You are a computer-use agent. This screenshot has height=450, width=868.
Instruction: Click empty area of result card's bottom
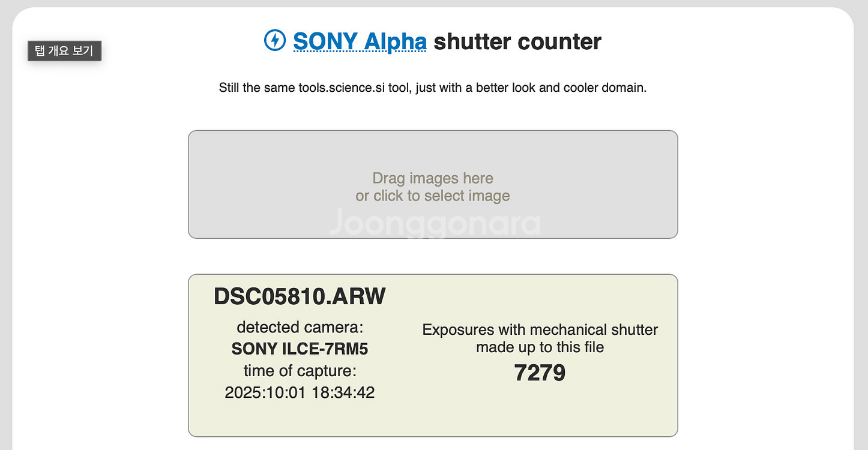[432, 420]
